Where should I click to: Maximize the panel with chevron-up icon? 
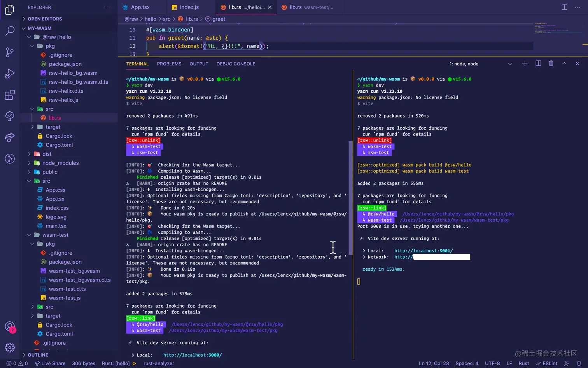point(564,63)
